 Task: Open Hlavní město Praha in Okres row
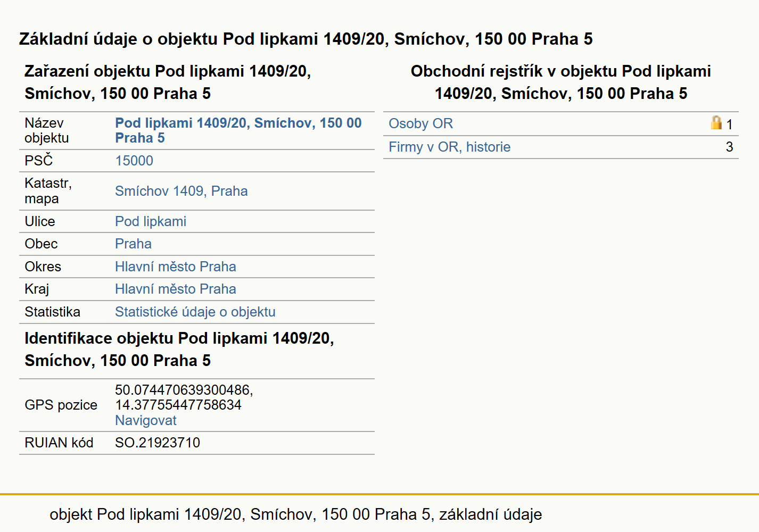tap(175, 267)
